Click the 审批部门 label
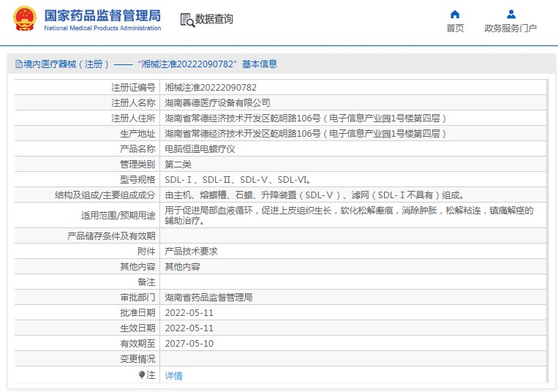This screenshot has height=392, width=558. [137, 297]
